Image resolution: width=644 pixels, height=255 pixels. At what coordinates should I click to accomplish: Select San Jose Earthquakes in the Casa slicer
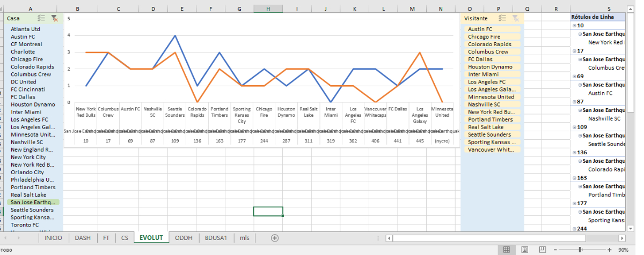(x=33, y=202)
